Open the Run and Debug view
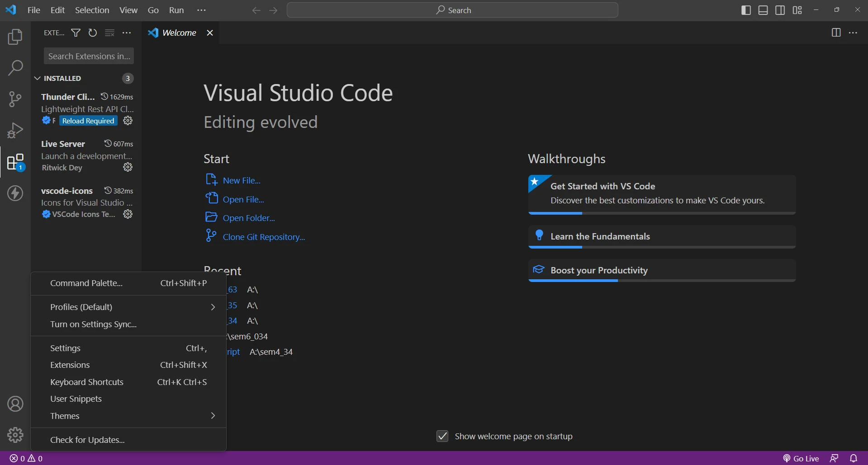The width and height of the screenshot is (868, 465). coord(15,131)
